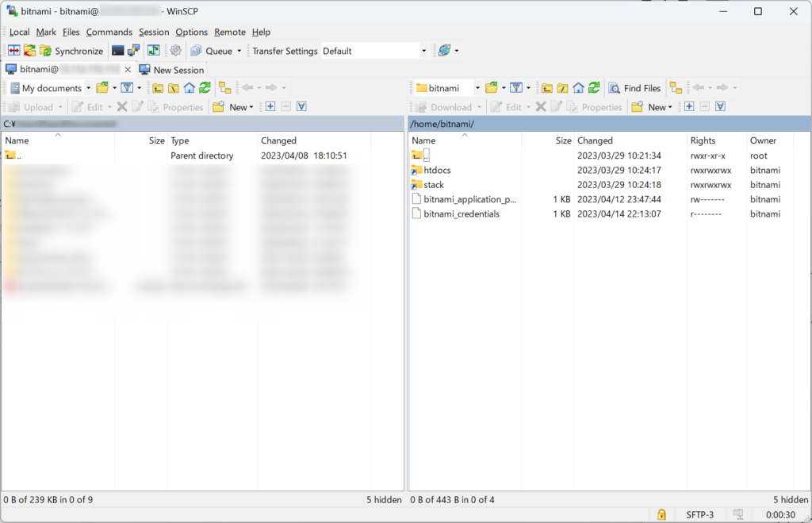The width and height of the screenshot is (812, 523).
Task: Open the New Session tab
Action: (172, 70)
